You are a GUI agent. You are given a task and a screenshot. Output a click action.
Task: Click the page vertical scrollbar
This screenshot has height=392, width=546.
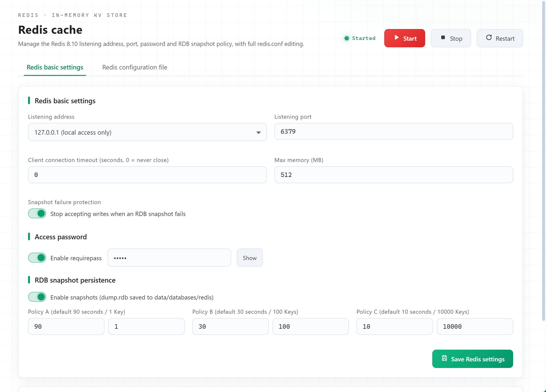pos(543,161)
